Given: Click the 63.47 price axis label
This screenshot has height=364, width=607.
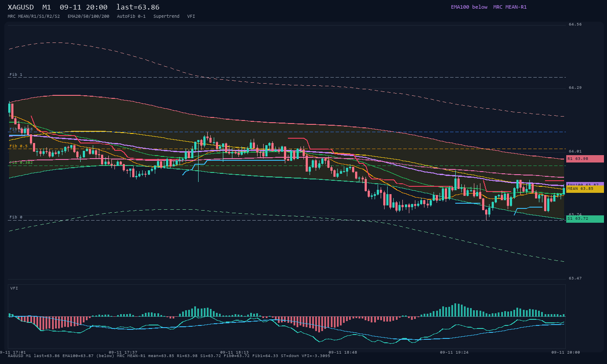Looking at the screenshot, I should 575,278.
